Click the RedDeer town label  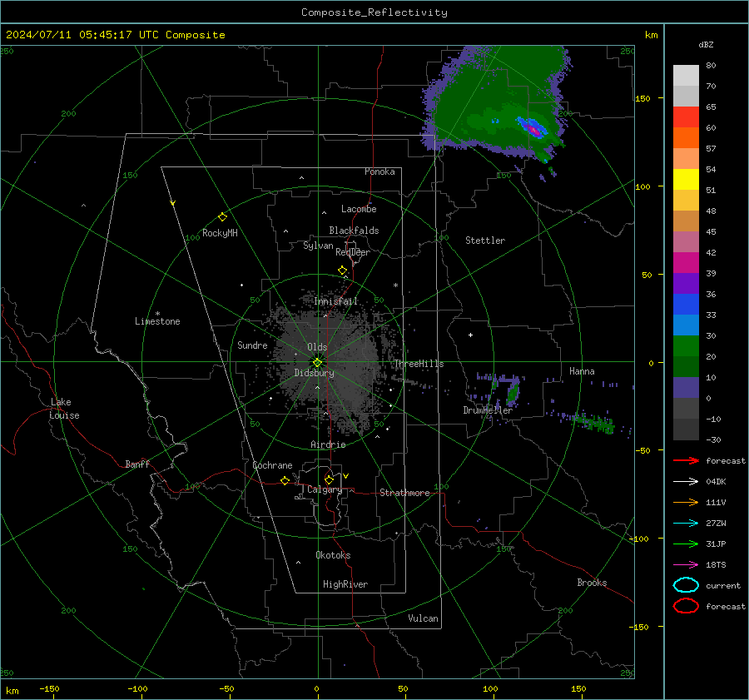353,252
